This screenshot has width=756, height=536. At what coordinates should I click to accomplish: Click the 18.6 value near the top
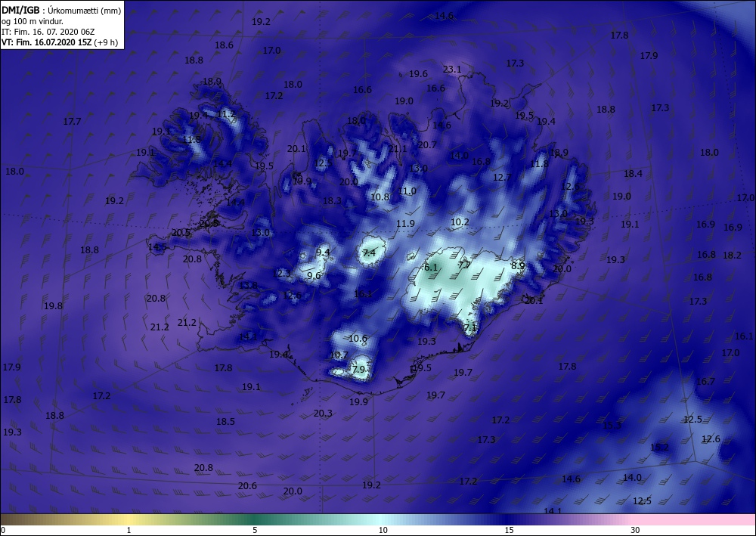pyautogui.click(x=224, y=45)
